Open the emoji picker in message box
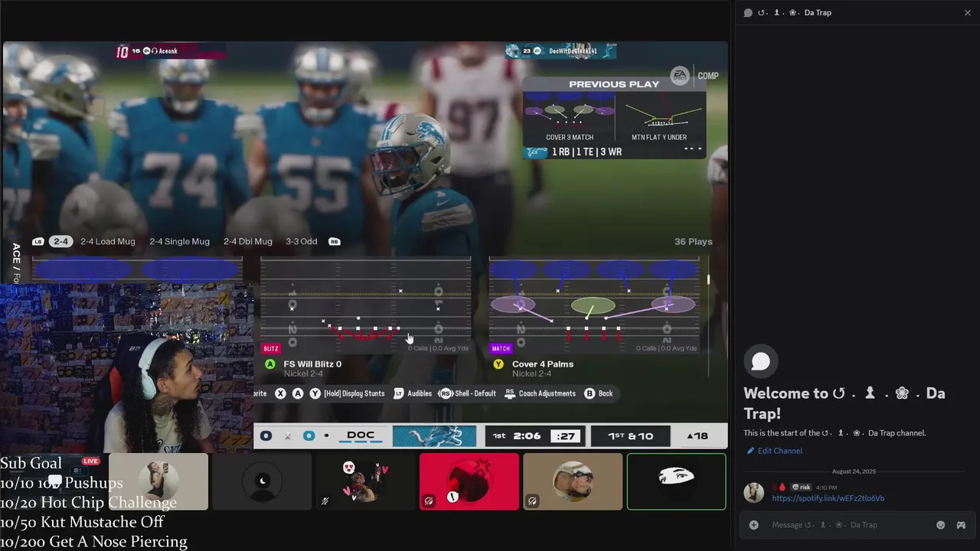The width and height of the screenshot is (980, 551). pyautogui.click(x=940, y=525)
